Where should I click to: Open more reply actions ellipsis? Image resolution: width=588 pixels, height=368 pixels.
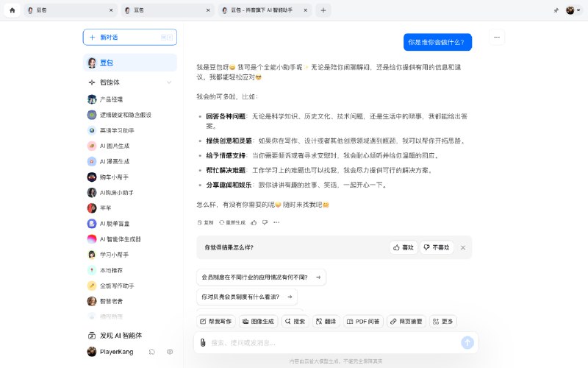click(276, 222)
